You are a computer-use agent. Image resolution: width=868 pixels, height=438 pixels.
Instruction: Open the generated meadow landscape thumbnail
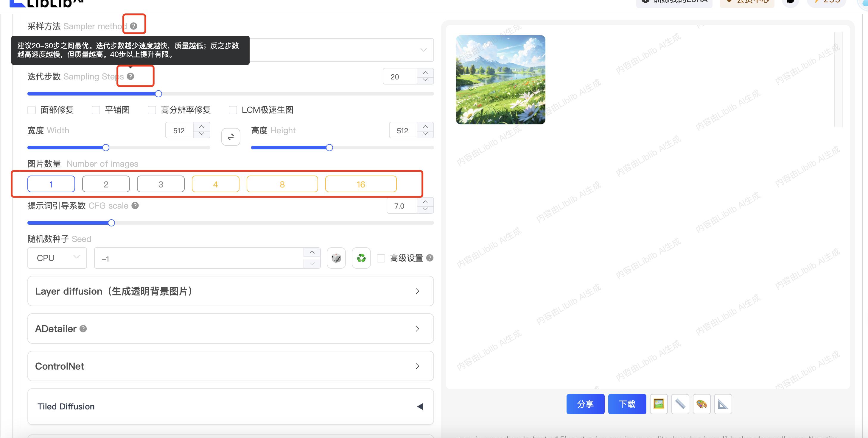coord(500,80)
